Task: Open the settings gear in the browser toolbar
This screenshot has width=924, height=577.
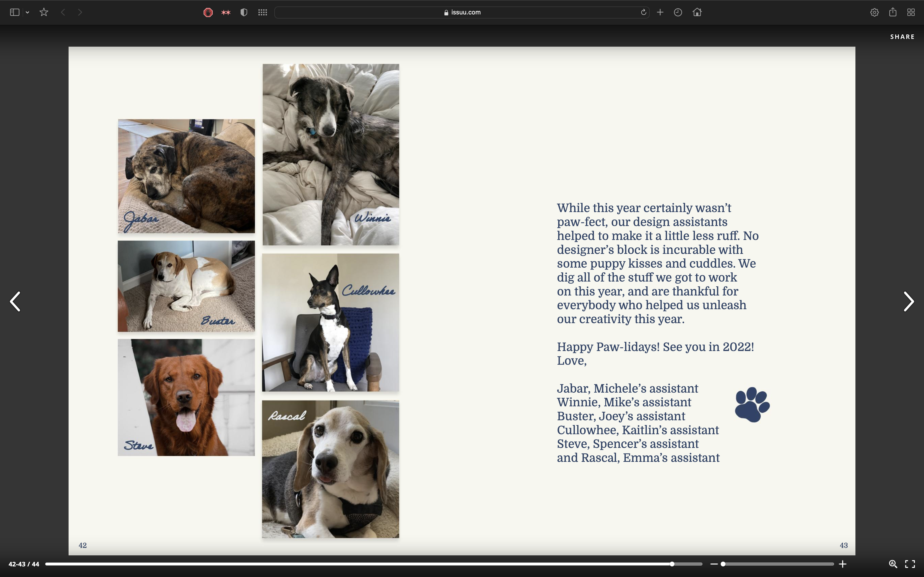Action: click(874, 12)
